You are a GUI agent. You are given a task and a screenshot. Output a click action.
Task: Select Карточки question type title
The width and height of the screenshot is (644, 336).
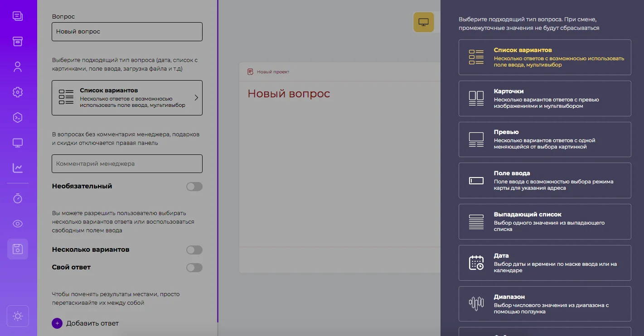click(508, 91)
